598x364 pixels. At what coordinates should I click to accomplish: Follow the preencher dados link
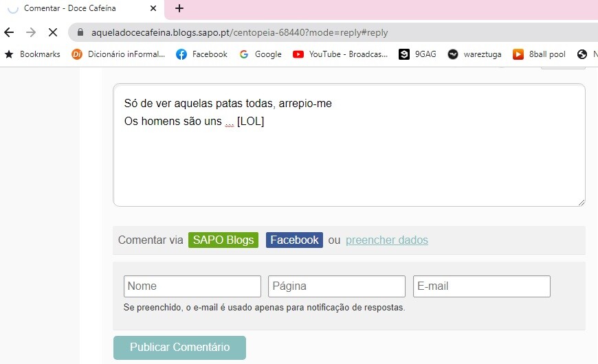(387, 240)
